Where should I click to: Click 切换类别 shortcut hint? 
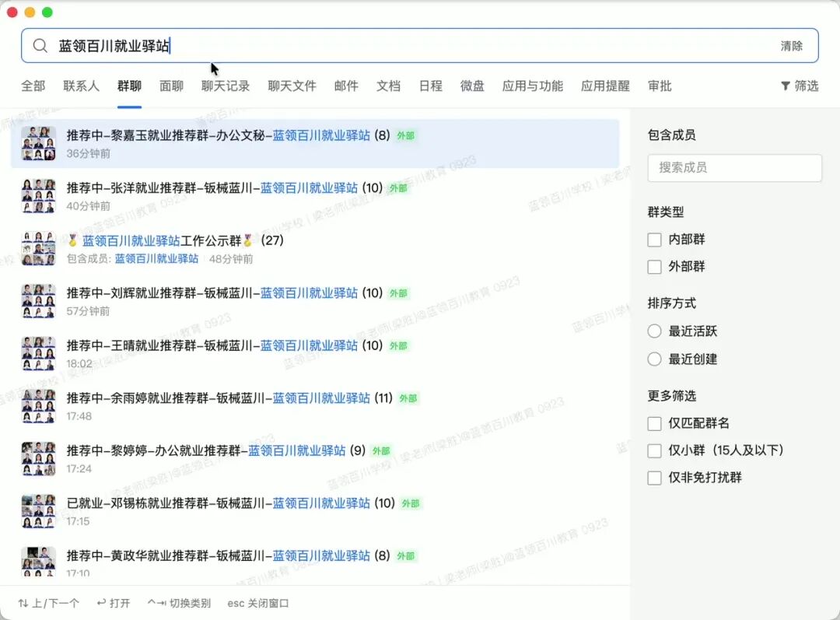click(179, 604)
